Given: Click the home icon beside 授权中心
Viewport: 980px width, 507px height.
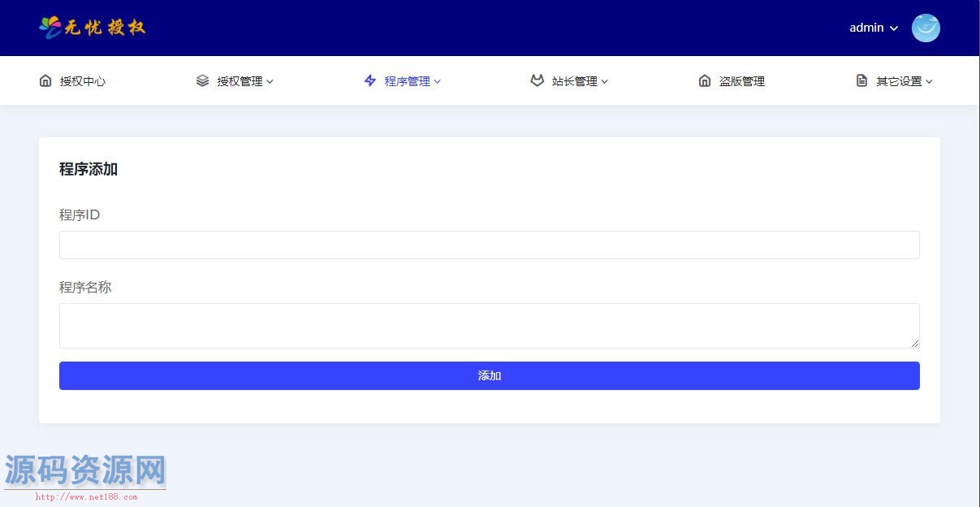Looking at the screenshot, I should [x=45, y=80].
